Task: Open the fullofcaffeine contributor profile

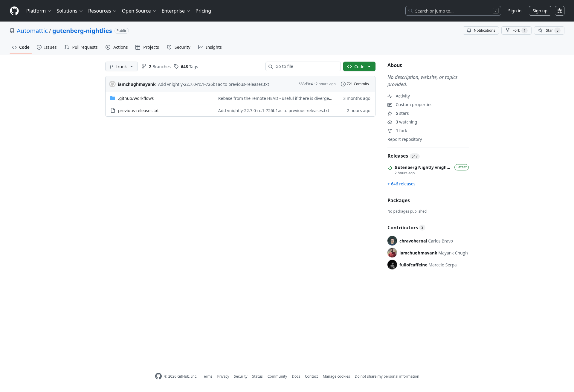Action: point(428,265)
